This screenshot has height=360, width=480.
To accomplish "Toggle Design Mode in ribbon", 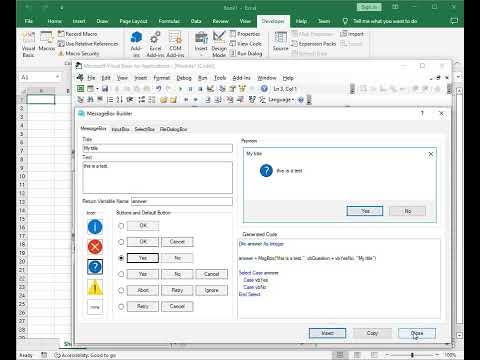I will (219, 44).
